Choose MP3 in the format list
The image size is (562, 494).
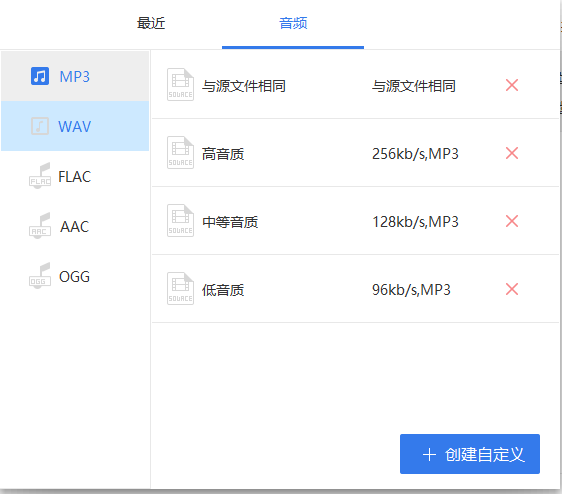pyautogui.click(x=75, y=76)
